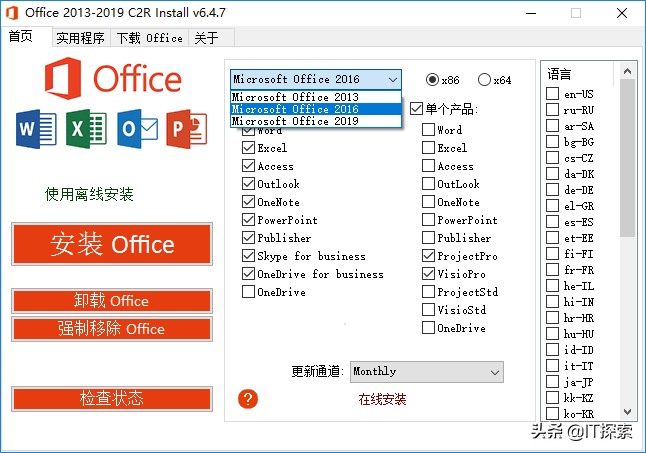Check PowerPoint under single products
The image size is (646, 453).
[x=428, y=220]
